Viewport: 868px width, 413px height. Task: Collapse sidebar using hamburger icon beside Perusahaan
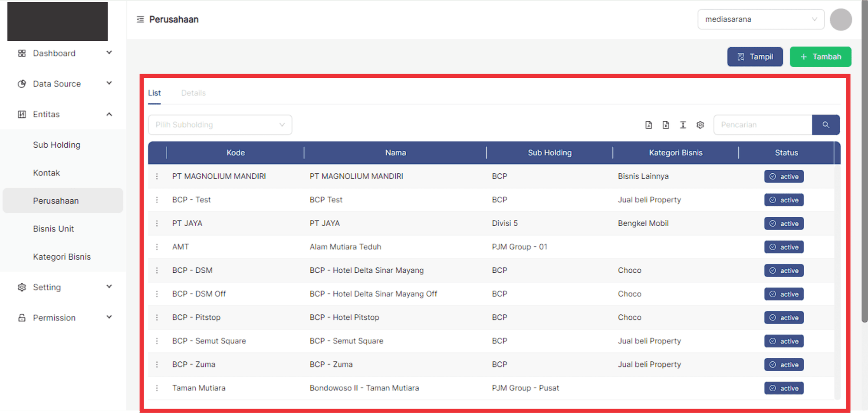[x=140, y=20]
